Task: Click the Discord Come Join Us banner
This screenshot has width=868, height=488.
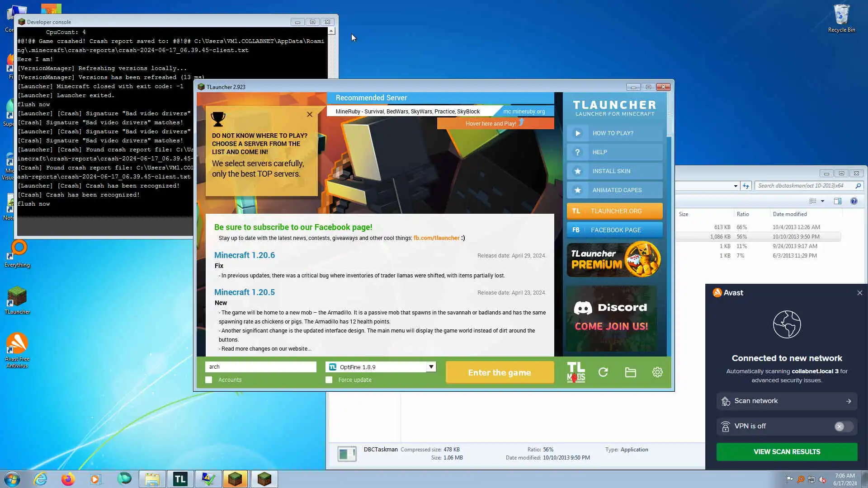Action: coord(611,318)
